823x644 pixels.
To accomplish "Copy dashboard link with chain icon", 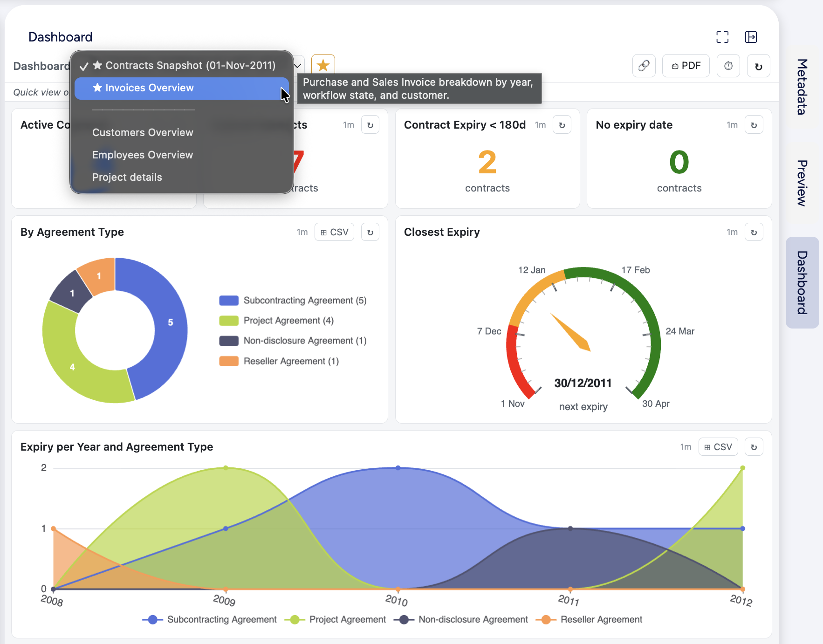I will (x=644, y=66).
